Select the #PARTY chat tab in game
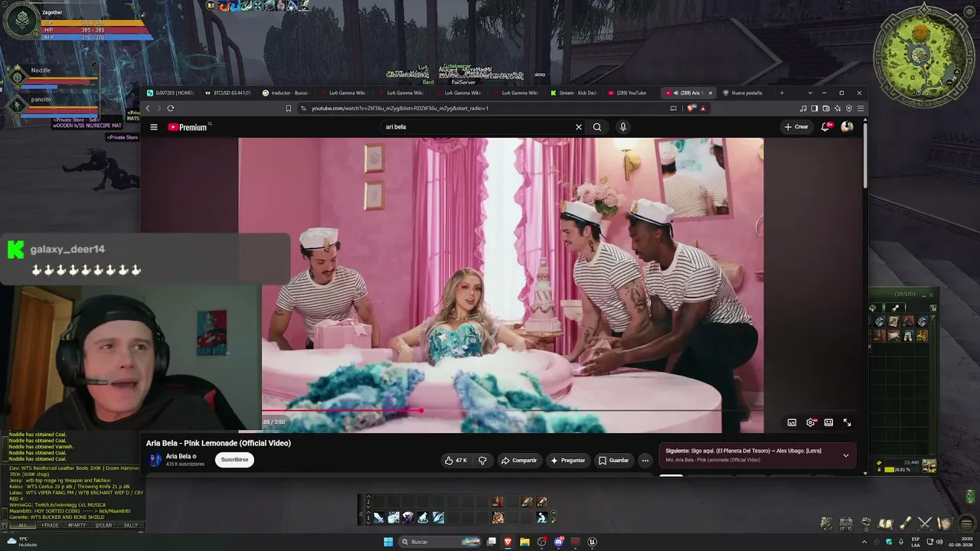The height and width of the screenshot is (551, 980). click(x=77, y=526)
